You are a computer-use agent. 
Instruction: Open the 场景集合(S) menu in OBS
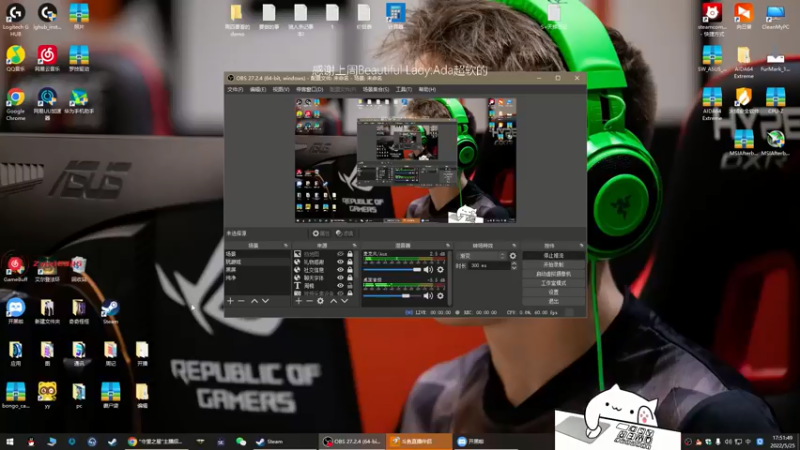coord(376,89)
